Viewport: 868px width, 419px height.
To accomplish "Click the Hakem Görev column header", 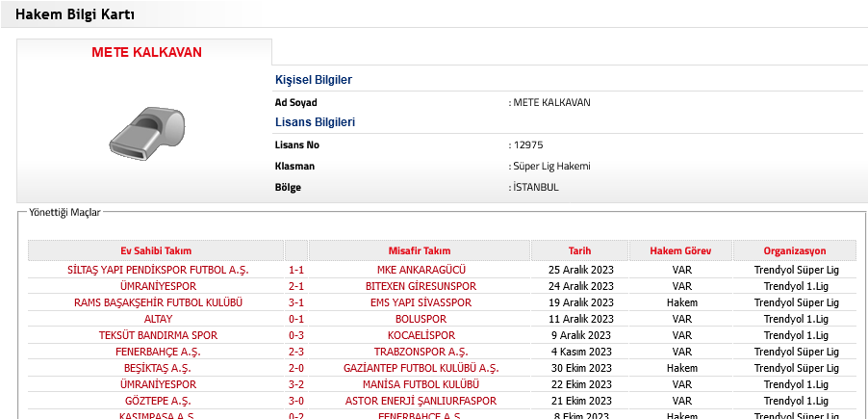I will pyautogui.click(x=680, y=250).
